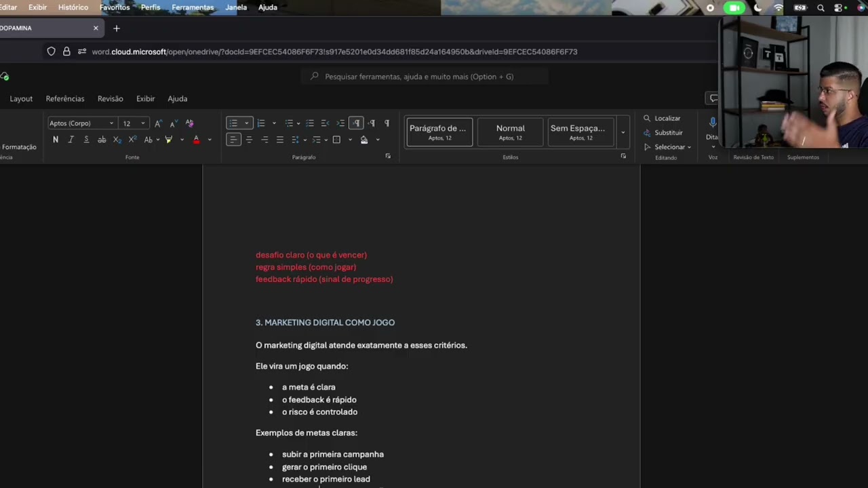The image size is (868, 488).
Task: Open macOS Control Center icon
Action: [839, 8]
